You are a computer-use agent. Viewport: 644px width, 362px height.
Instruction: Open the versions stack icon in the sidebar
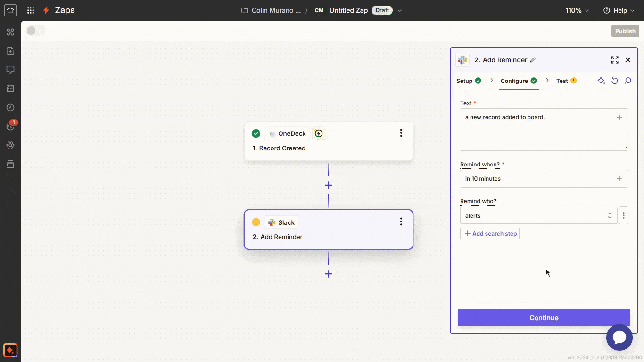click(10, 164)
